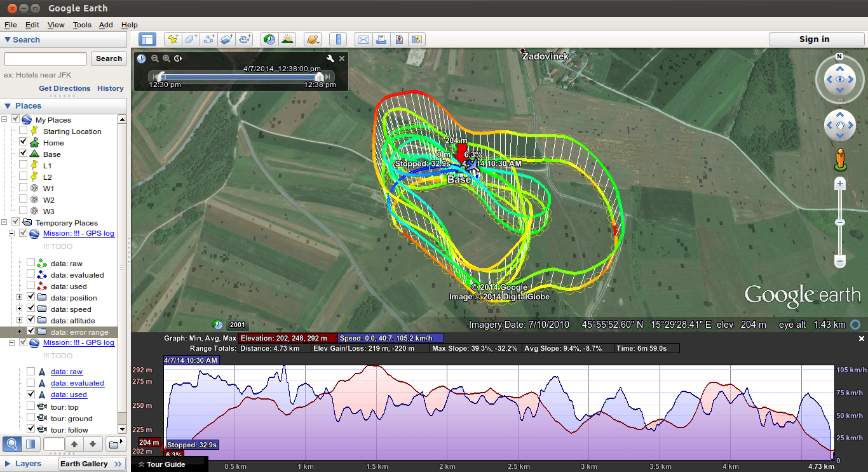This screenshot has width=868, height=472.
Task: Toggle the places opacity slider button
Action: pos(30,444)
